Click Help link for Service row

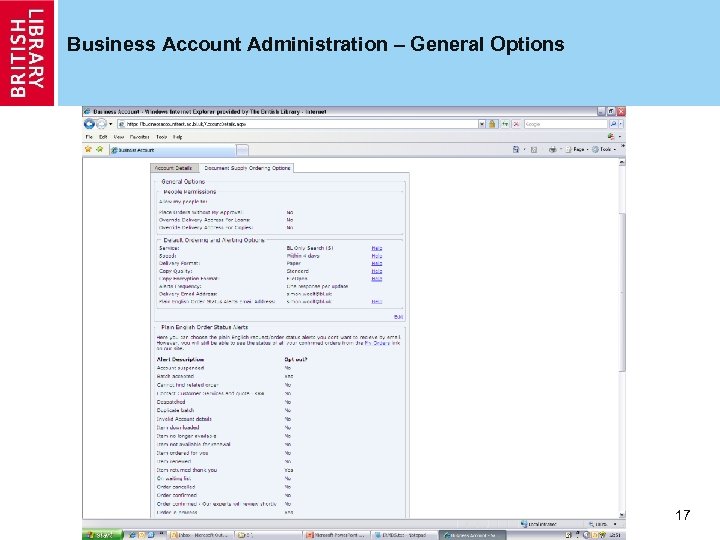pos(377,248)
